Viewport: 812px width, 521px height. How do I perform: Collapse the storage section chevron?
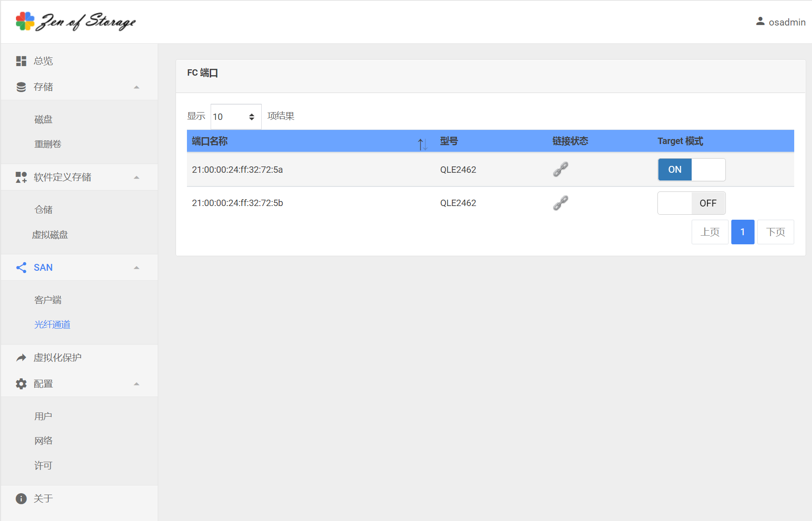[x=136, y=87]
